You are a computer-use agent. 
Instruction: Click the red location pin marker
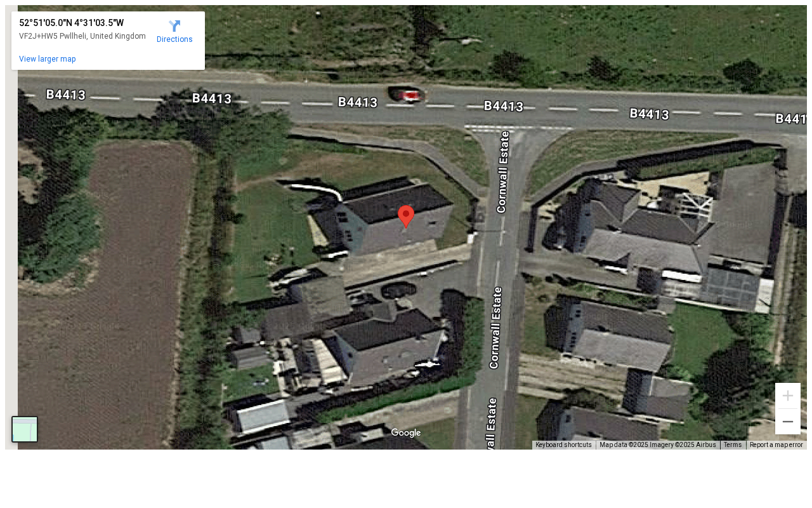(x=406, y=217)
